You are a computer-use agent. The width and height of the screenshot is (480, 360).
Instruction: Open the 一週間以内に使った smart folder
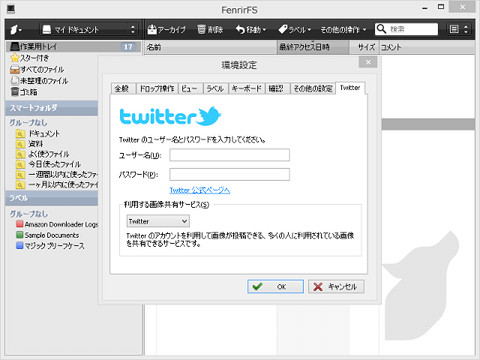(57, 174)
